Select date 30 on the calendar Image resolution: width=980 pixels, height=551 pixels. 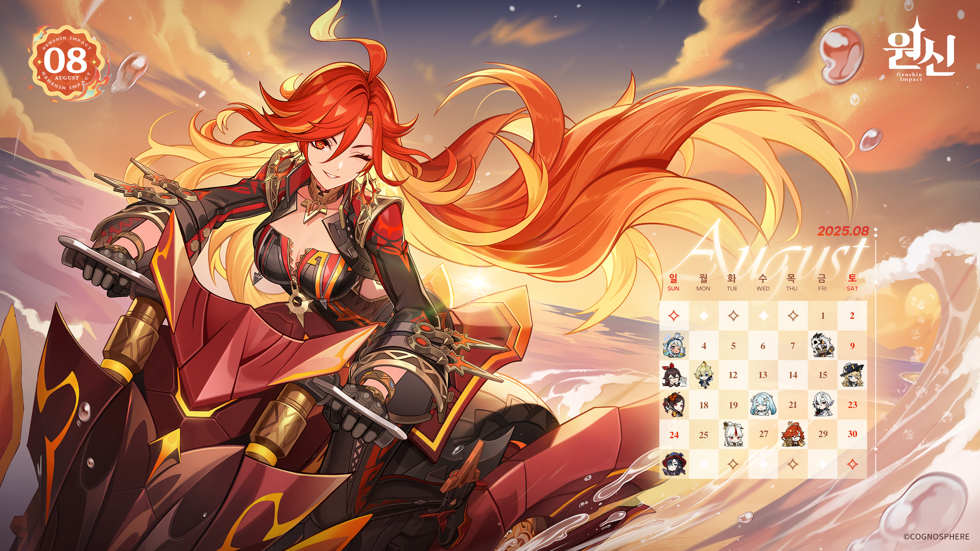[852, 434]
